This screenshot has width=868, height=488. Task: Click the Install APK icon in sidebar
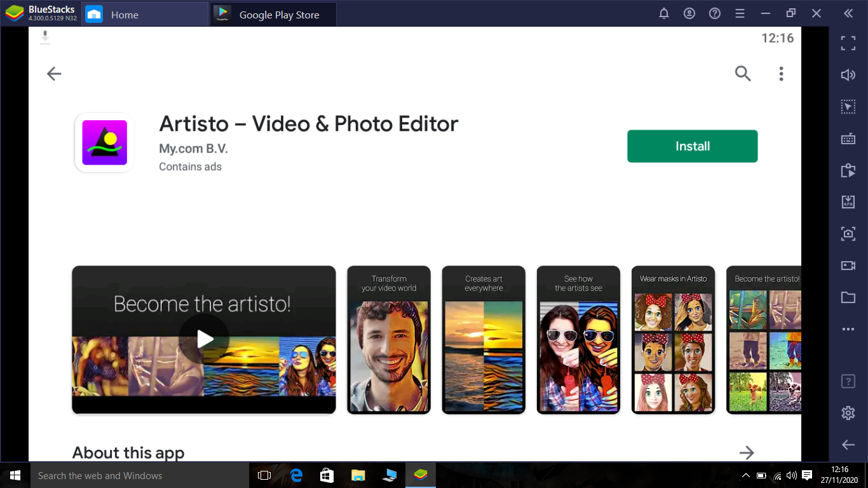tap(848, 202)
